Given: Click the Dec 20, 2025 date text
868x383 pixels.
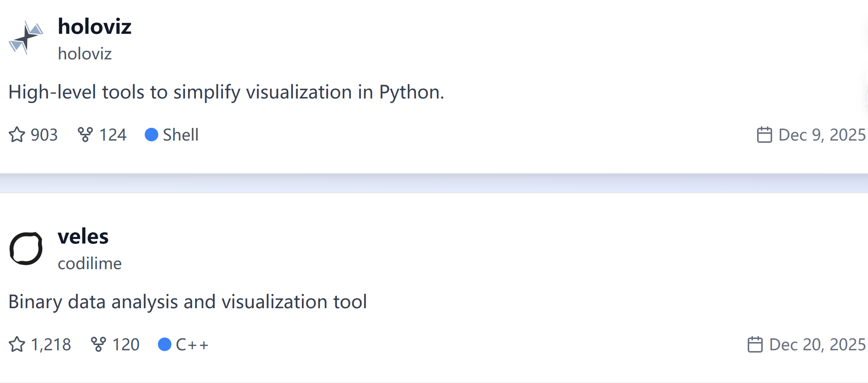Looking at the screenshot, I should 817,344.
